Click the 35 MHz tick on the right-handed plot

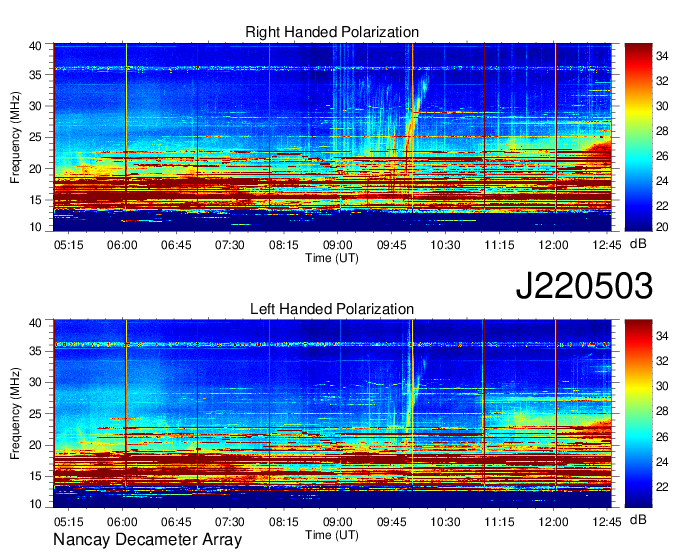tap(36, 75)
